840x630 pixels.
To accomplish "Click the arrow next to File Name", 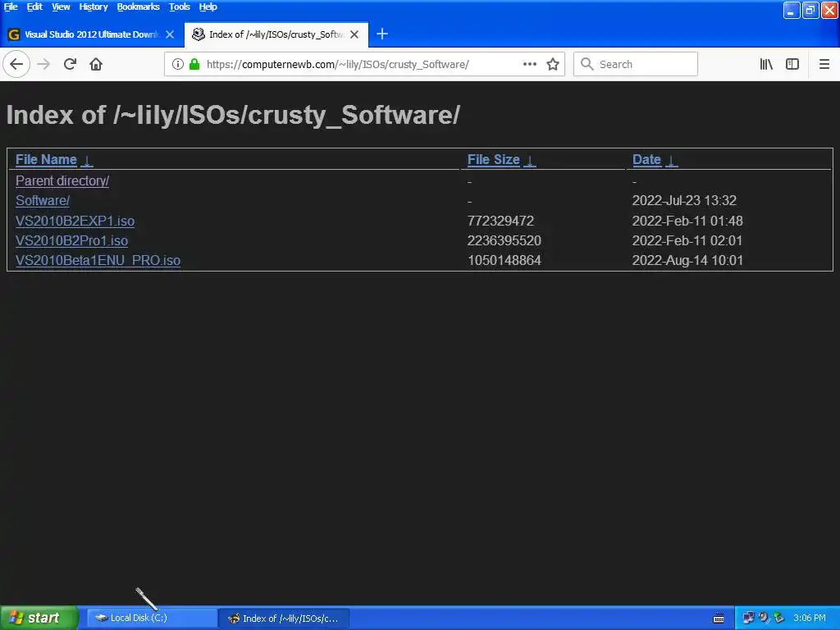I will (87, 160).
